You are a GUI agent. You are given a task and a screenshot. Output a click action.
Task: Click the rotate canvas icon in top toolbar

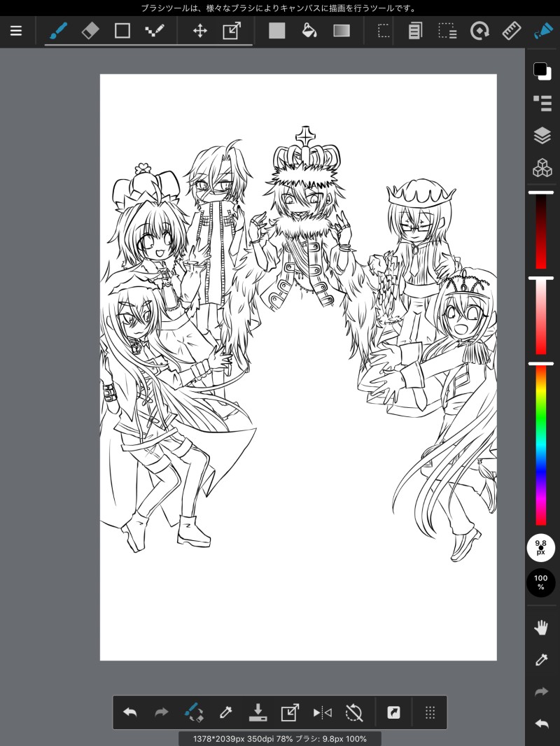pyautogui.click(x=479, y=31)
